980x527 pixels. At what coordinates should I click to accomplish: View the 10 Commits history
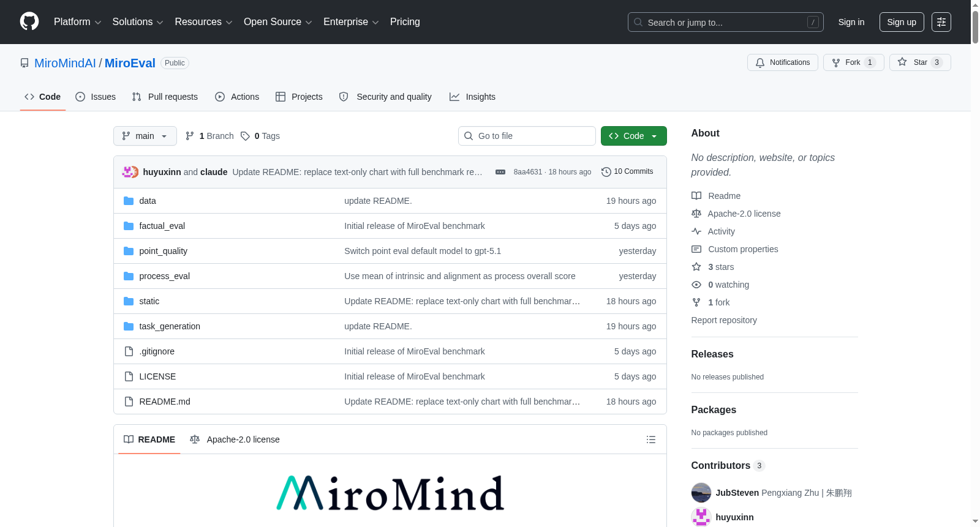coord(627,171)
